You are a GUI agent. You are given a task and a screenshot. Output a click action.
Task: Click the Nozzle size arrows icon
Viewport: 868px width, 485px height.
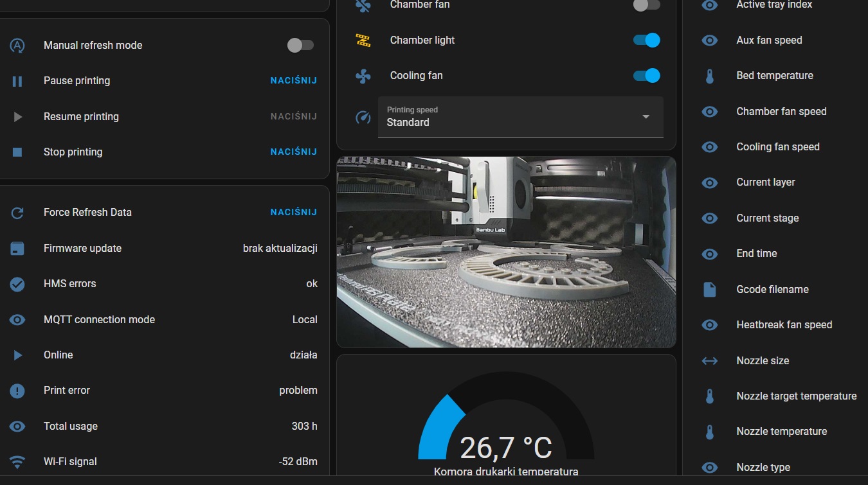pyautogui.click(x=709, y=361)
